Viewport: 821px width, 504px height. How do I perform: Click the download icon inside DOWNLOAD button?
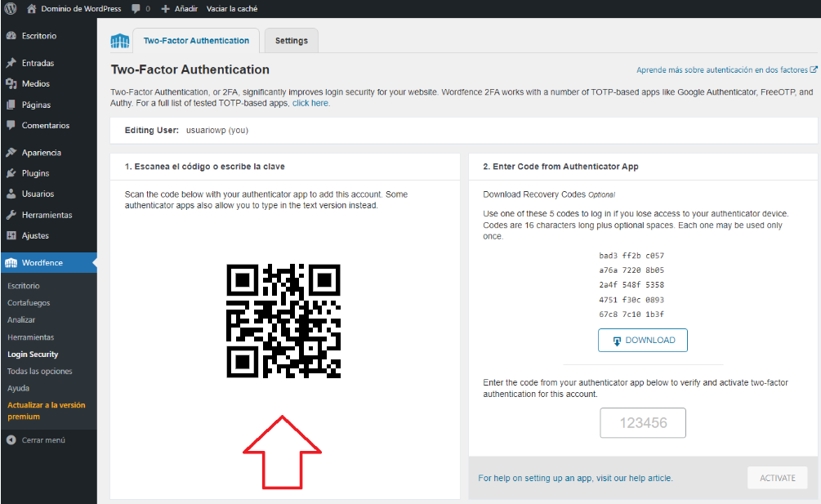click(617, 341)
